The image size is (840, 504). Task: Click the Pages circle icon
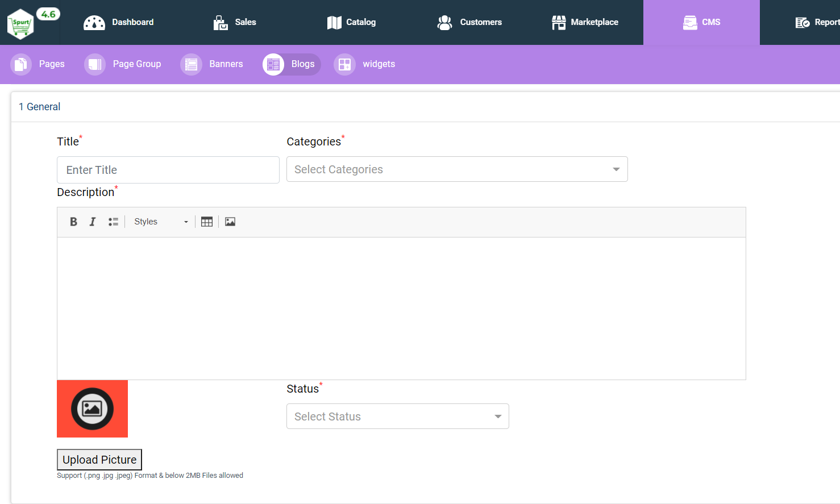pyautogui.click(x=21, y=64)
